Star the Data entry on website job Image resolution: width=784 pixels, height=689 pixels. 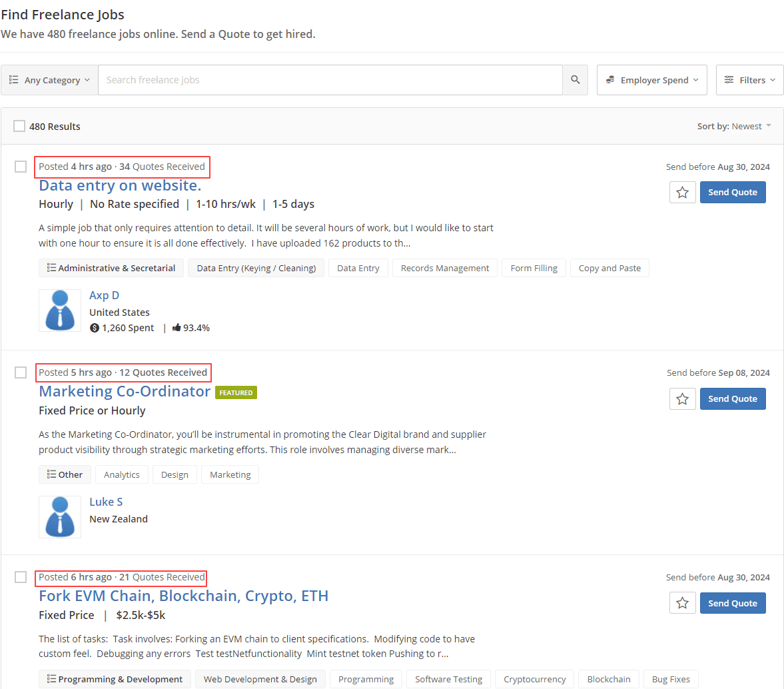pos(683,192)
